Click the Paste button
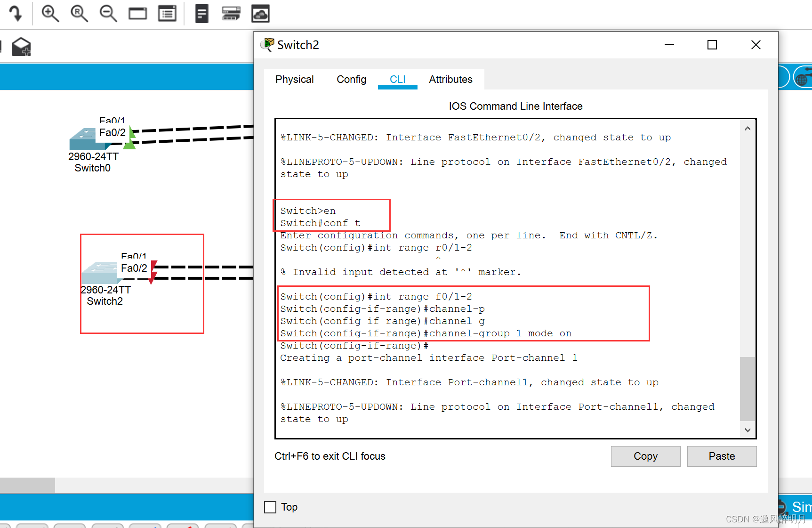This screenshot has width=812, height=528. pyautogui.click(x=722, y=456)
